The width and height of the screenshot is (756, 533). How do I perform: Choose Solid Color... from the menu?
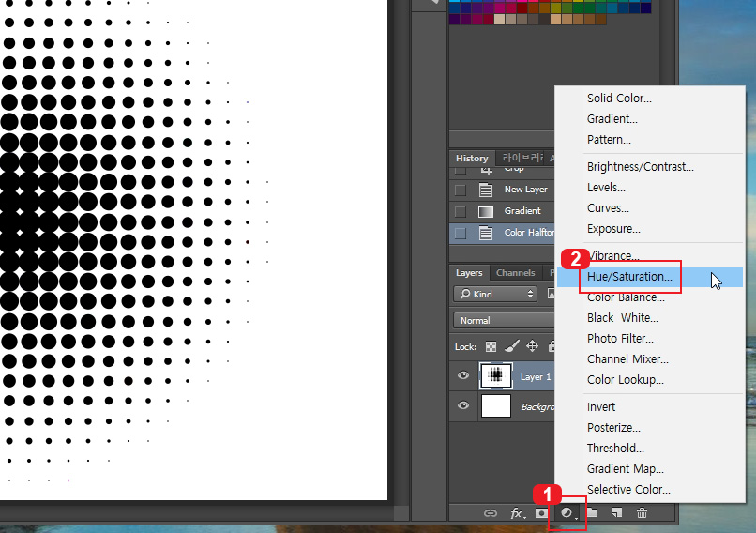coord(619,99)
